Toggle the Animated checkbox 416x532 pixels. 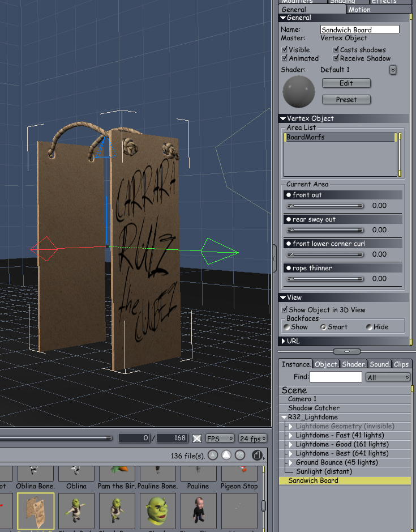285,58
